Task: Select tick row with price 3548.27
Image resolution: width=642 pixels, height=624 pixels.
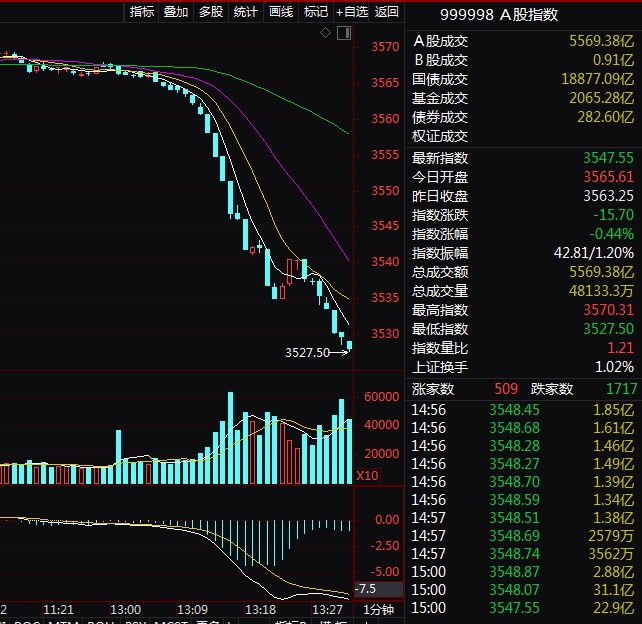Action: [523, 464]
